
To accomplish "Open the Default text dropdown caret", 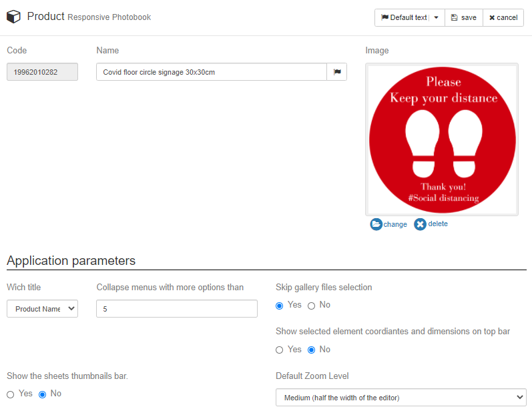I will (x=437, y=17).
